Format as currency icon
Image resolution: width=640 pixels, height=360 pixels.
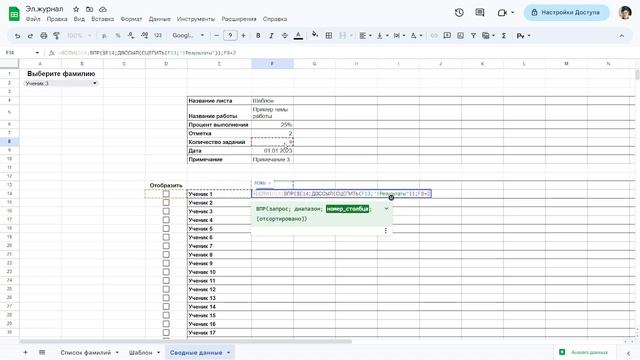[104, 36]
